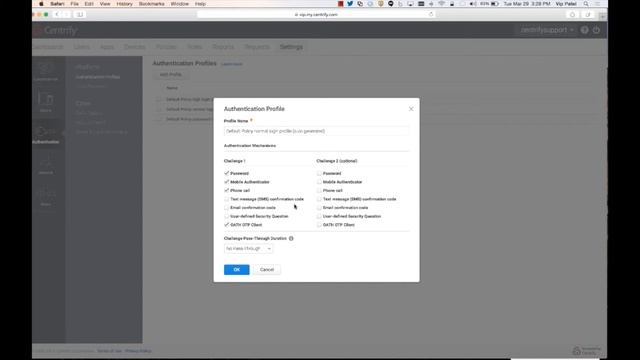Open the Roles tab in Centrify
The width and height of the screenshot is (640, 360).
click(194, 47)
